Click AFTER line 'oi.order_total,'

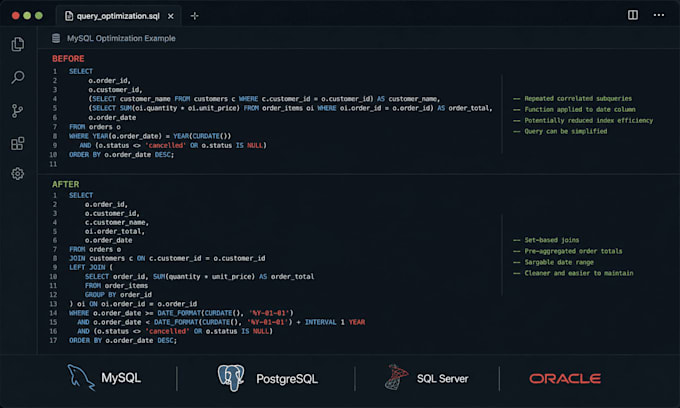(114, 231)
